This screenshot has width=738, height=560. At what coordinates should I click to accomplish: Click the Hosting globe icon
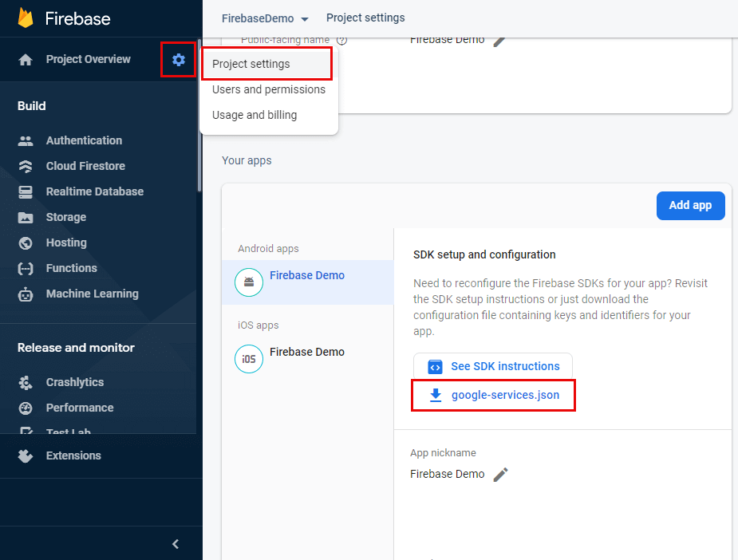pos(26,243)
